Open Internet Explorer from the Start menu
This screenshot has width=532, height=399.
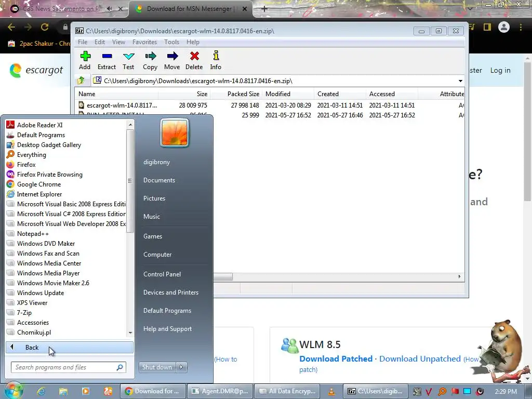pos(39,194)
